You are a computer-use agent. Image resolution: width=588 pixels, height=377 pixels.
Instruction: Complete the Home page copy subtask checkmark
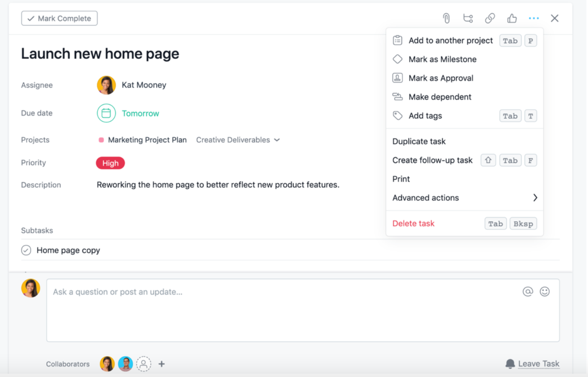[x=26, y=250]
